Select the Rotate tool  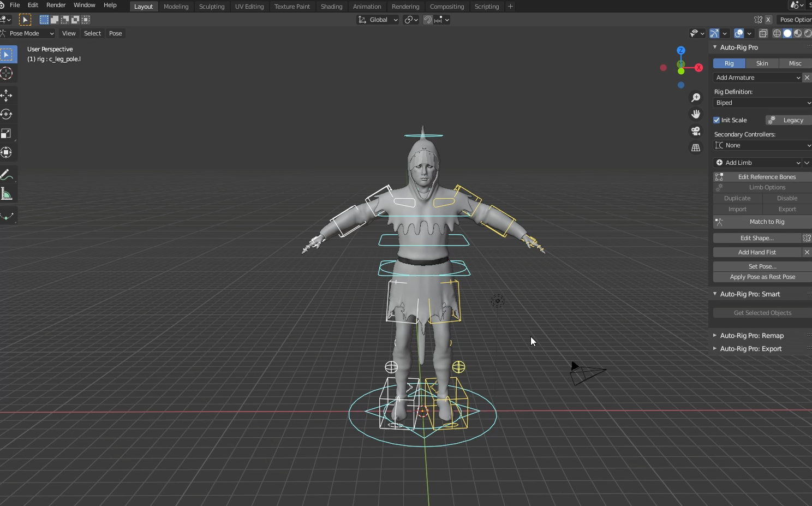click(7, 114)
